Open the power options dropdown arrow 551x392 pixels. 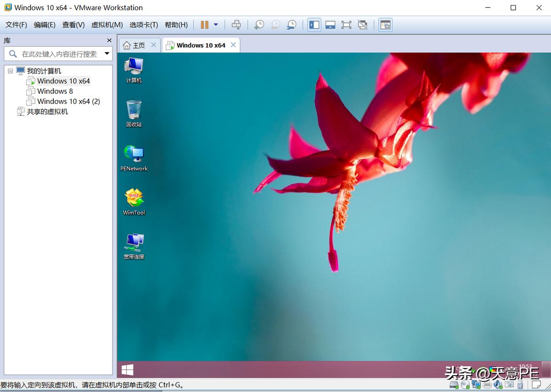[216, 25]
